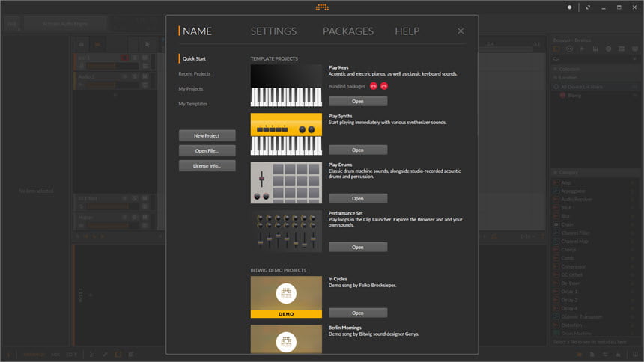Open My Projects in sidebar

pyautogui.click(x=190, y=89)
